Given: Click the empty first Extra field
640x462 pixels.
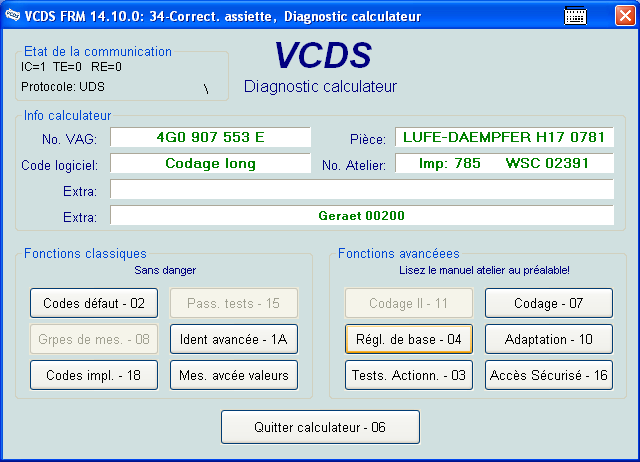Looking at the screenshot, I should pos(362,189).
